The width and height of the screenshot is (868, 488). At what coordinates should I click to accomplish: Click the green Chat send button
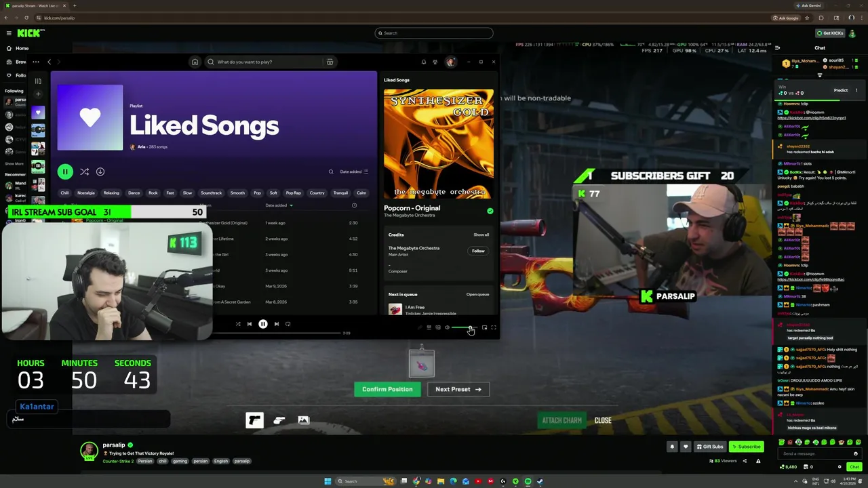click(854, 466)
